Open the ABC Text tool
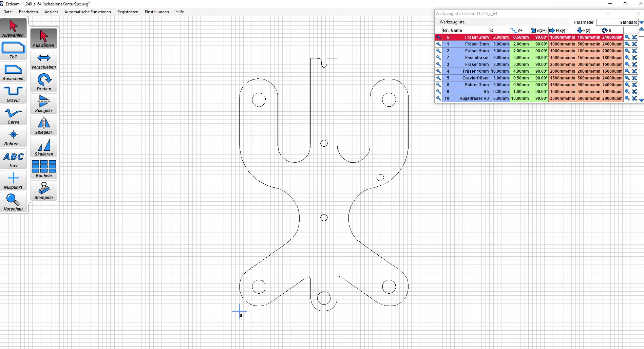This screenshot has width=644, height=349. [x=13, y=159]
